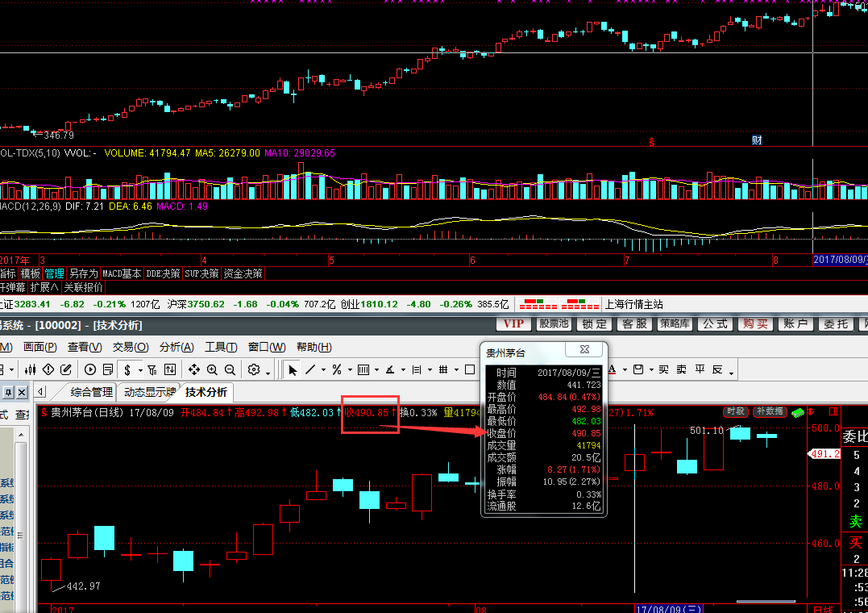Toggle the 锁定 lock button
The height and width of the screenshot is (613, 868).
595,323
